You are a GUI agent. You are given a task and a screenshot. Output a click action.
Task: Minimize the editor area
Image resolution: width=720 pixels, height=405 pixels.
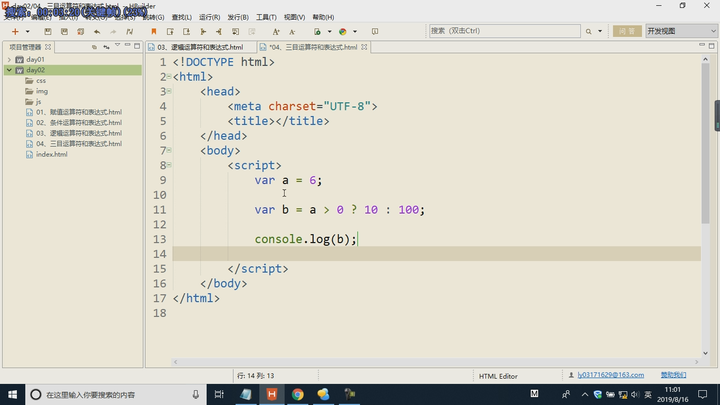click(702, 45)
